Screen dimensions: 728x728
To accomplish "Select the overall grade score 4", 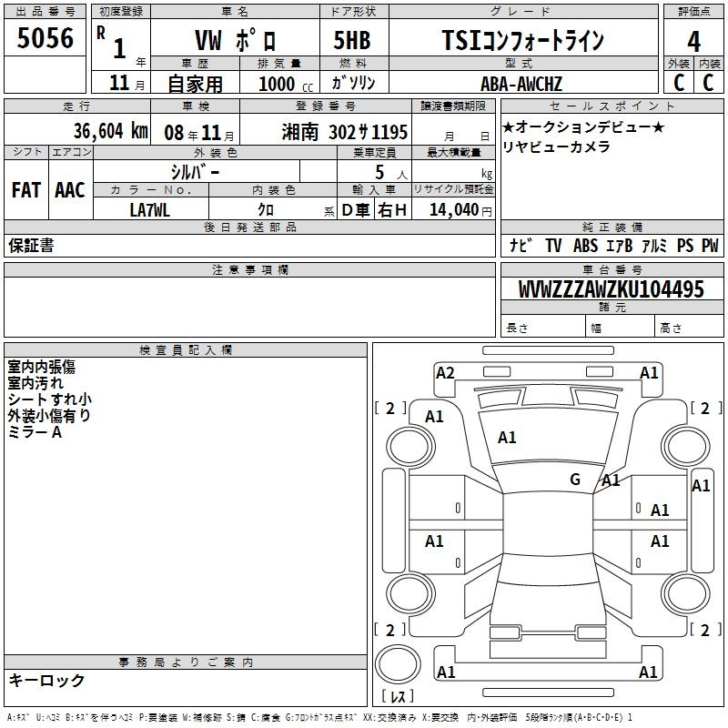I will click(x=693, y=42).
